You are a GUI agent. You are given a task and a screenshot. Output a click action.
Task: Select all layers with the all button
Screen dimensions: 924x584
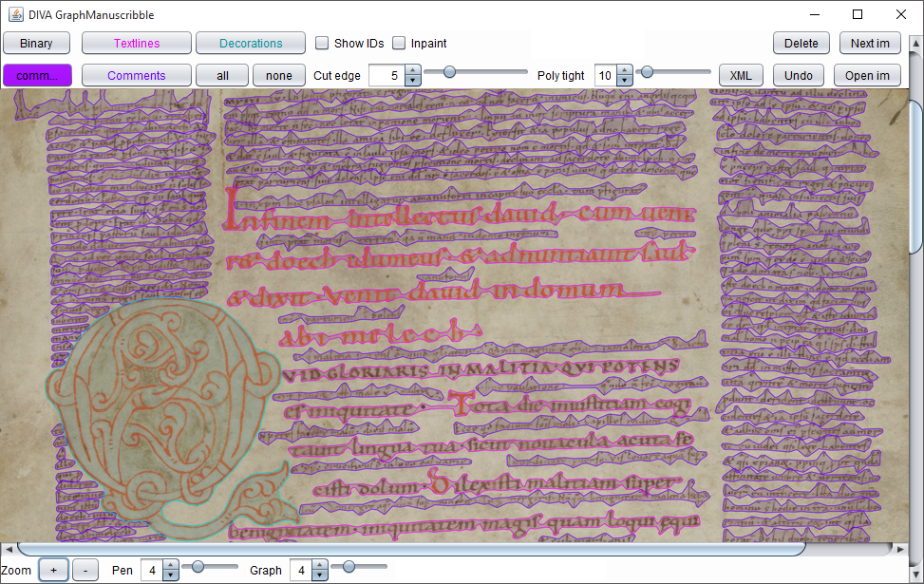(x=222, y=75)
